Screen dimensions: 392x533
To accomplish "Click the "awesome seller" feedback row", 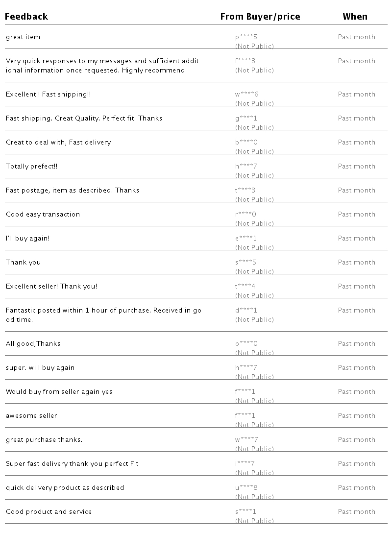I will 31,416.
